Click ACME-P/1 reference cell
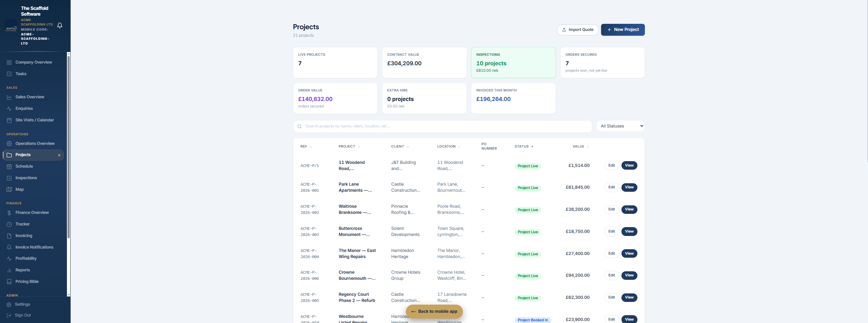Image resolution: width=868 pixels, height=323 pixels. [310, 166]
